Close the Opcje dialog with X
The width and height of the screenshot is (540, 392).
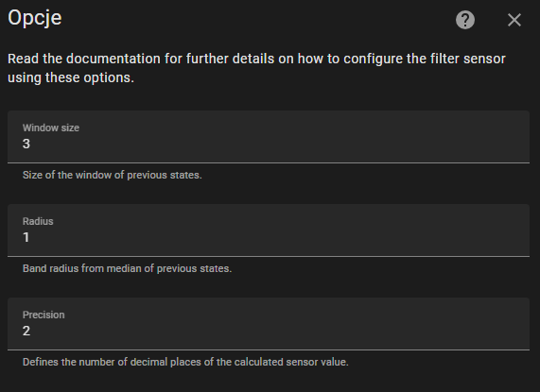(514, 20)
